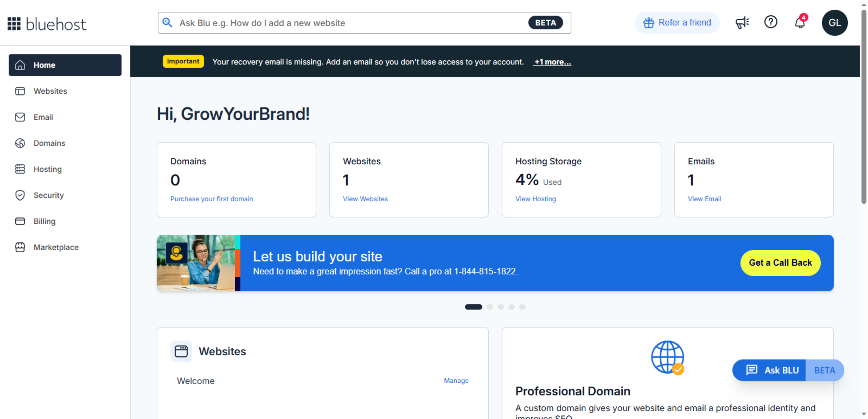The height and width of the screenshot is (419, 868).
Task: Open View Email from Emails card
Action: coord(704,198)
